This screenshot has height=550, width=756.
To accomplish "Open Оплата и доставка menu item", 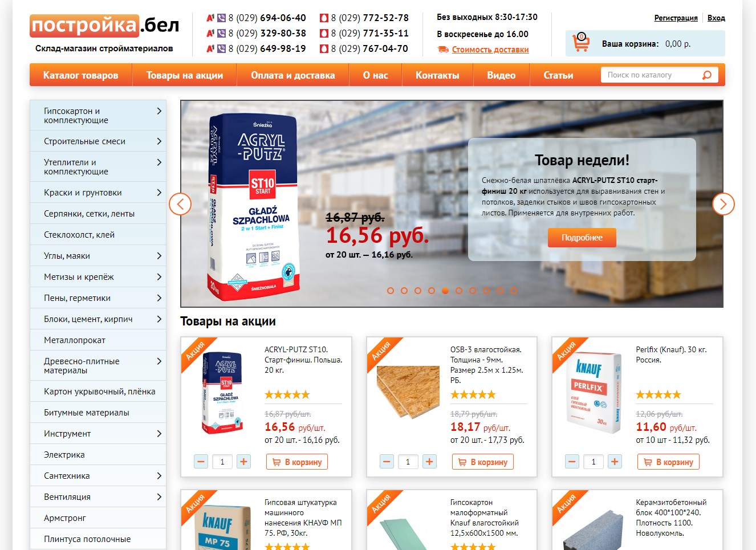I will 293,75.
